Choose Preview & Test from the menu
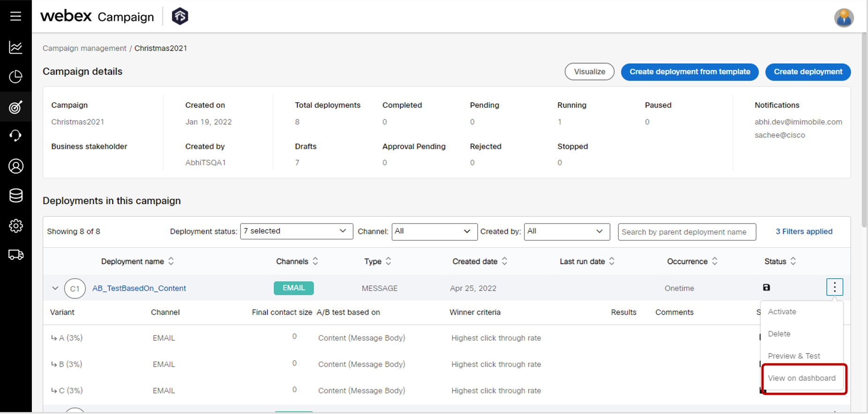868x414 pixels. click(794, 356)
